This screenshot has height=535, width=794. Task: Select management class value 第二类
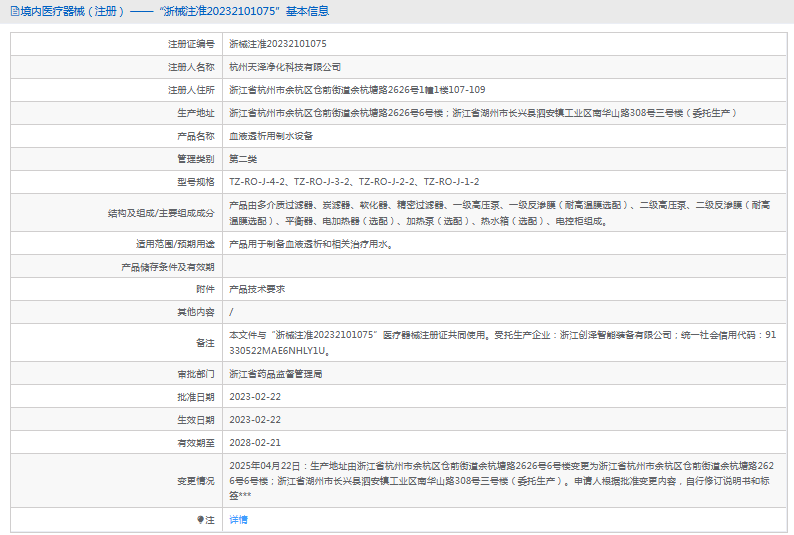tap(243, 159)
